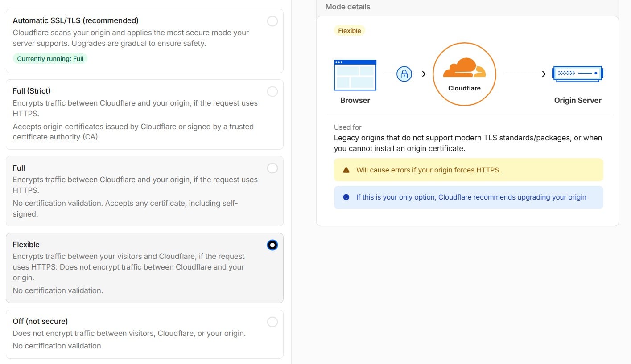Screen dimensions: 631x364
Task: Click the 'Browser' diagram label
Action: pyautogui.click(x=355, y=100)
